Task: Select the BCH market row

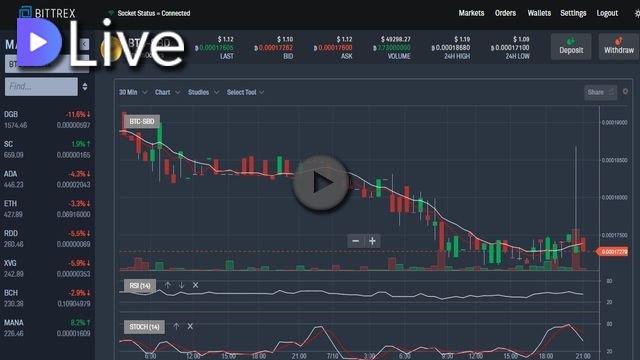Action: [47, 298]
